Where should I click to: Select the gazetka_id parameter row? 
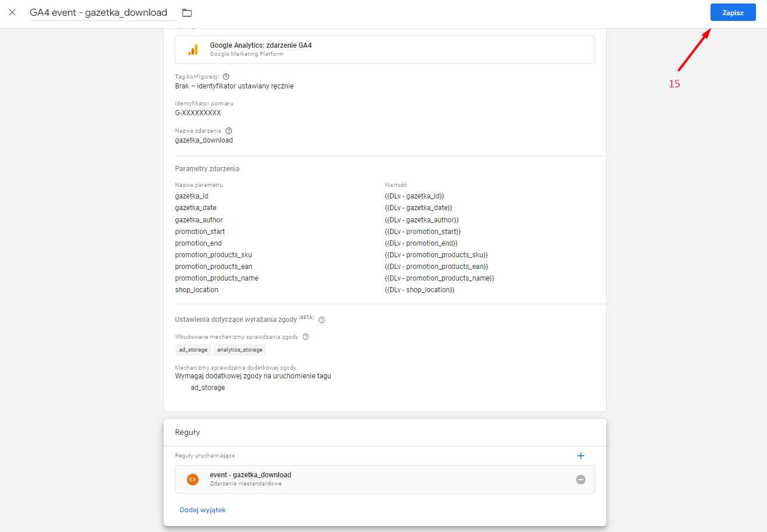click(385, 196)
